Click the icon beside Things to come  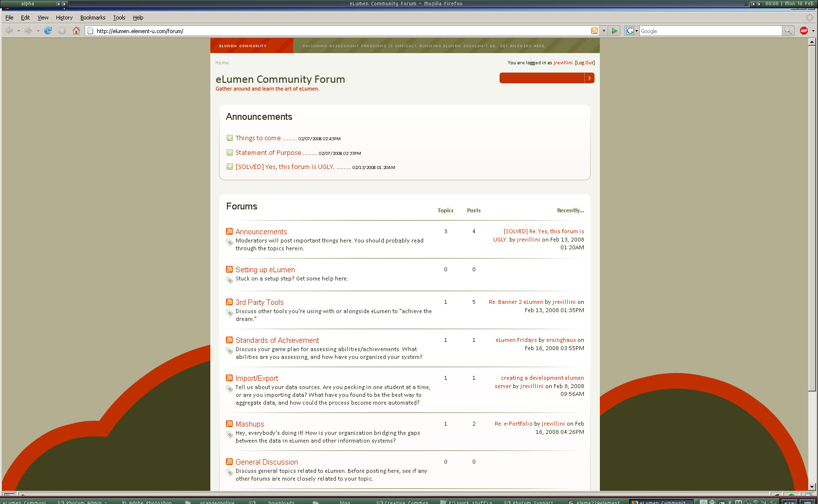[x=230, y=138]
